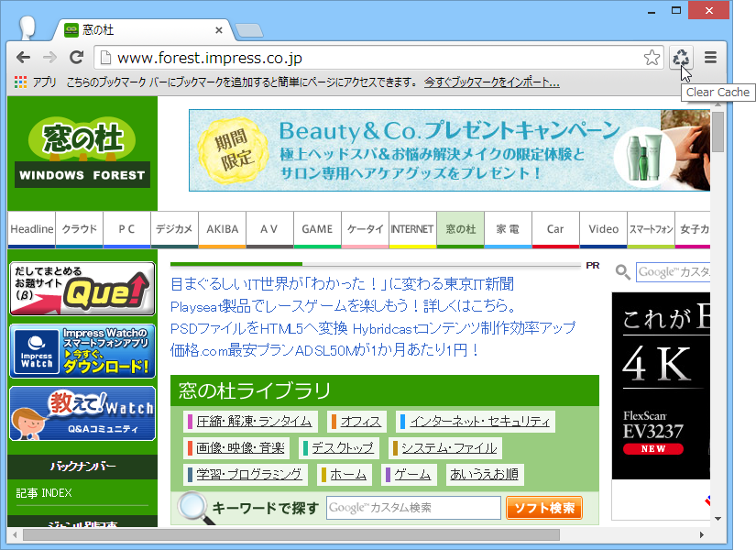Open the Clear Cache extension icon

tap(681, 57)
